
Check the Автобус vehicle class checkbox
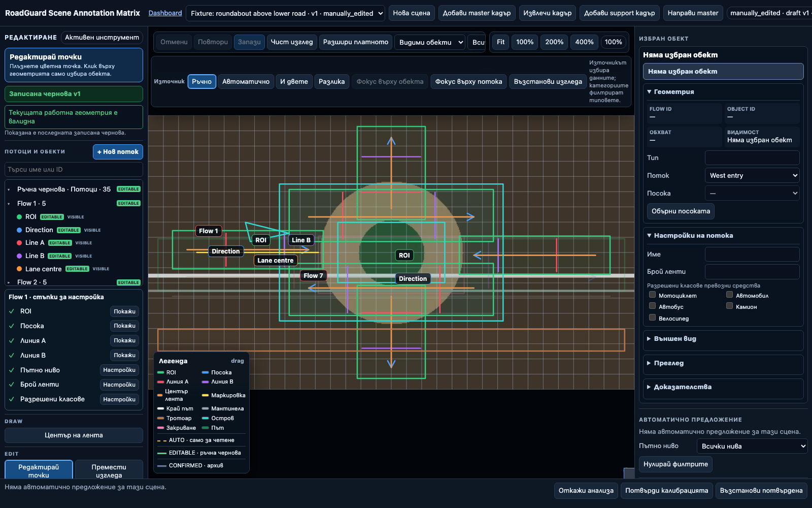(653, 306)
